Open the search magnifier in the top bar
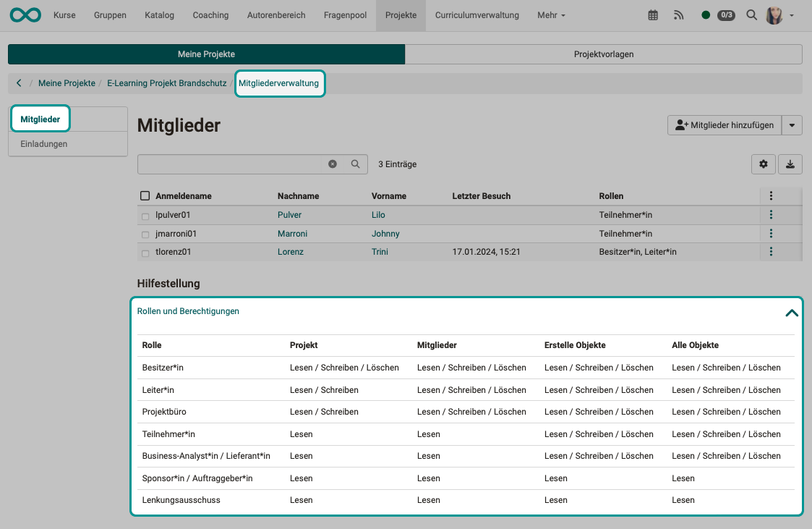The width and height of the screenshot is (812, 529). coord(752,14)
